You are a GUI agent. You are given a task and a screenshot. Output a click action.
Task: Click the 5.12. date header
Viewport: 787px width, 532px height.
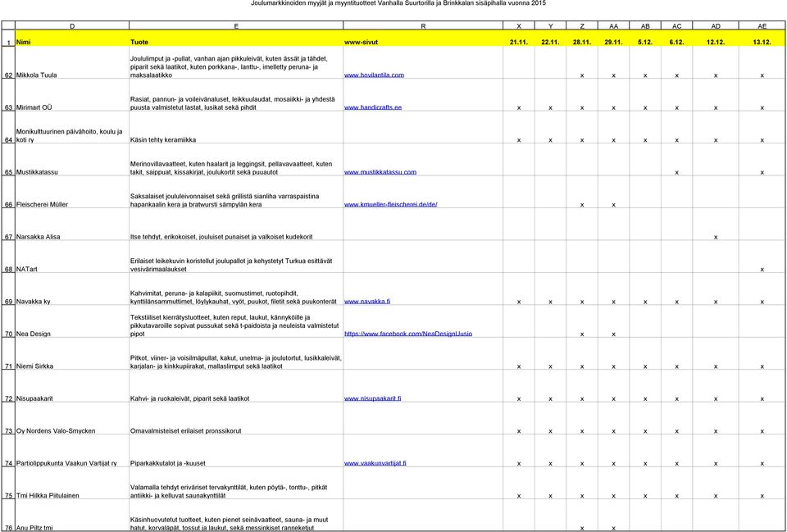(645, 42)
